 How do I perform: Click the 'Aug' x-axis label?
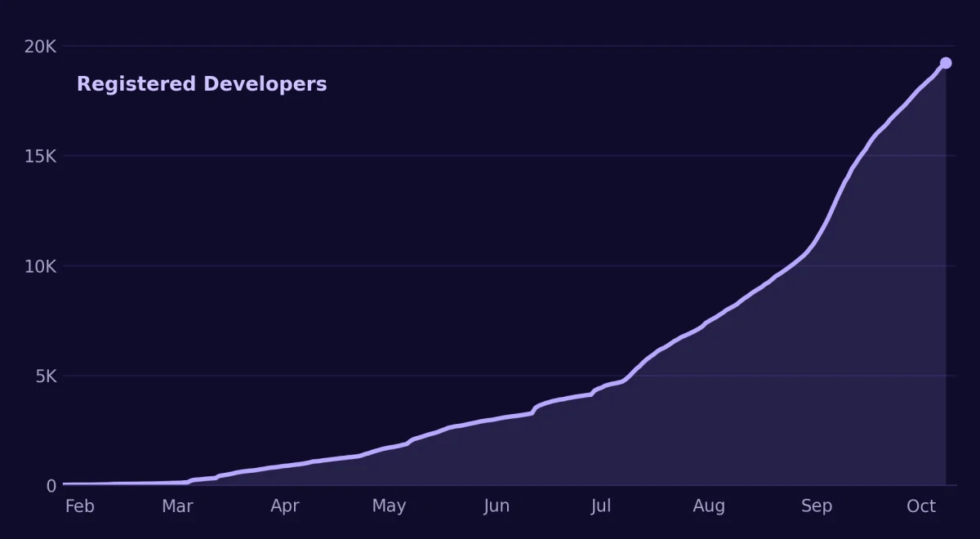tap(709, 506)
